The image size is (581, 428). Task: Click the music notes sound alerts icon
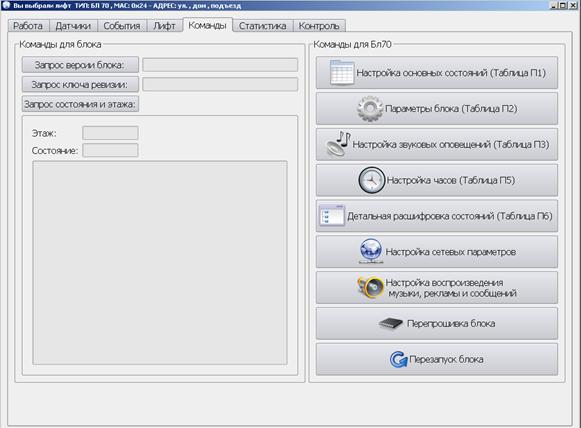click(338, 144)
